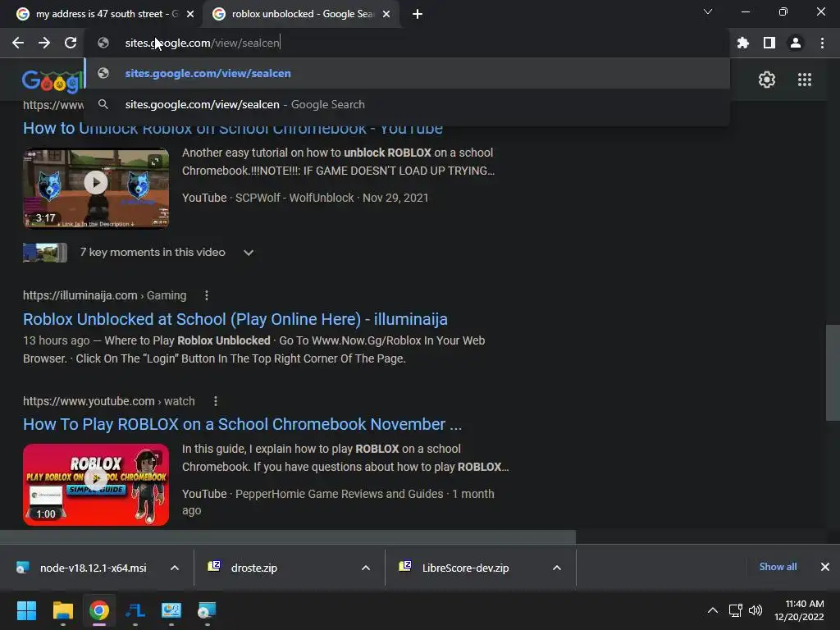Open network status tray icon
This screenshot has width=840, height=630.
(x=736, y=610)
